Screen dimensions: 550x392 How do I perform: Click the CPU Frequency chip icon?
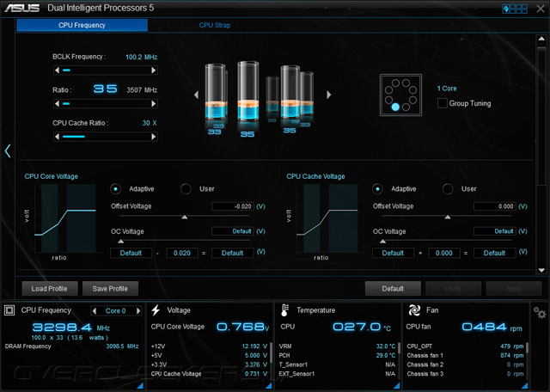click(x=9, y=310)
